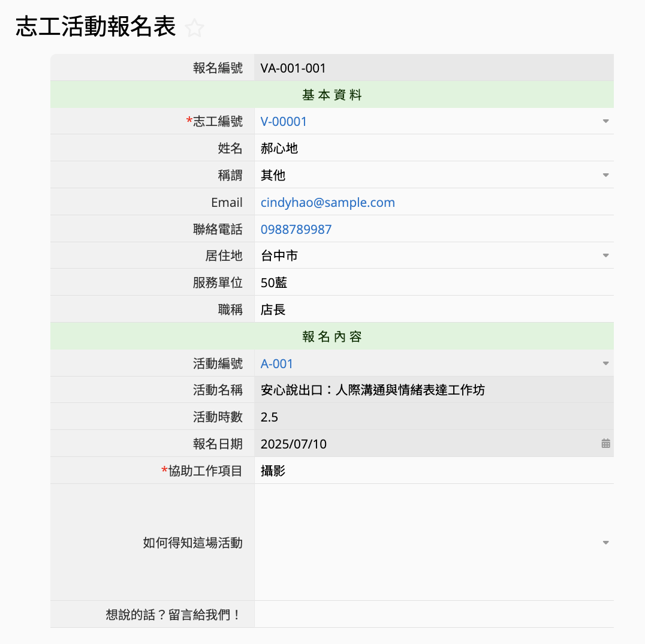Star the 志工活動報名表 form as favorite
The width and height of the screenshot is (645, 644).
tap(195, 28)
